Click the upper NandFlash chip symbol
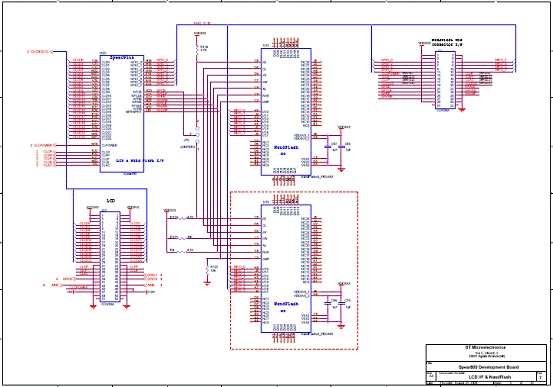Viewport: 553px width, 387px height. pos(286,112)
